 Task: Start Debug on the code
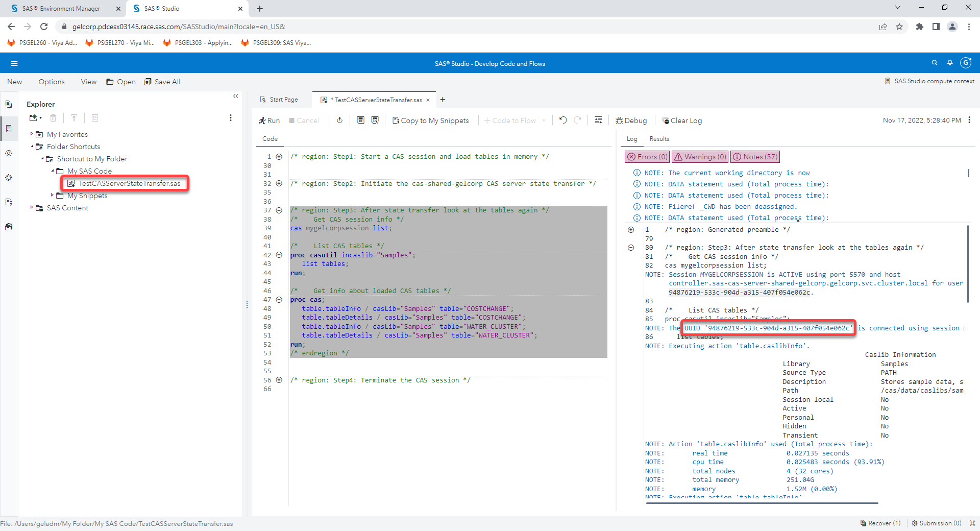[x=631, y=120]
